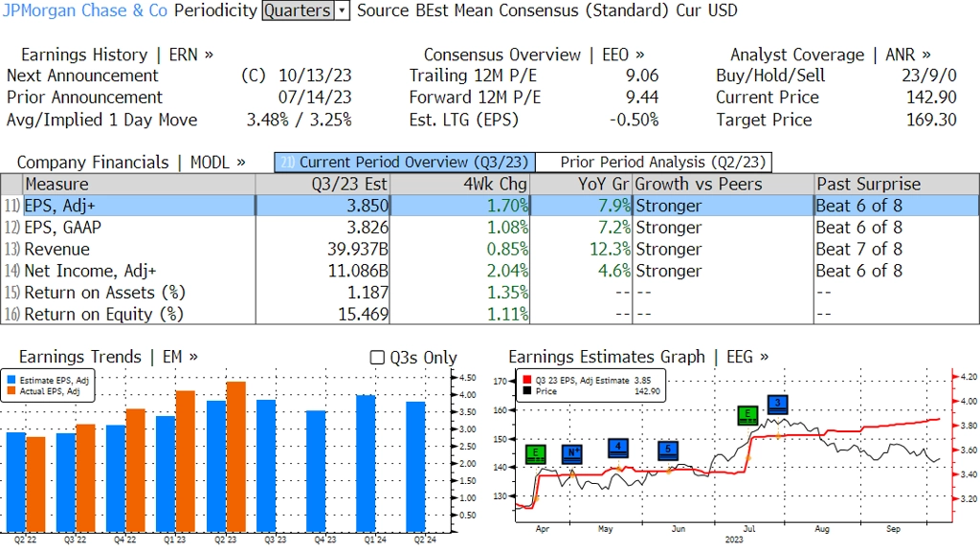This screenshot has width=980, height=549.
Task: Select the EPS, Adj+ row
Action: point(490,206)
